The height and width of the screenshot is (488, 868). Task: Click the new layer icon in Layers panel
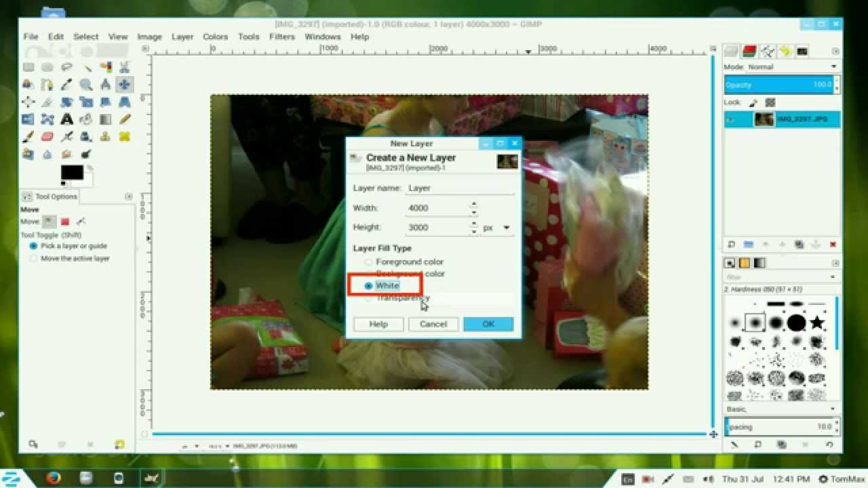coord(731,245)
